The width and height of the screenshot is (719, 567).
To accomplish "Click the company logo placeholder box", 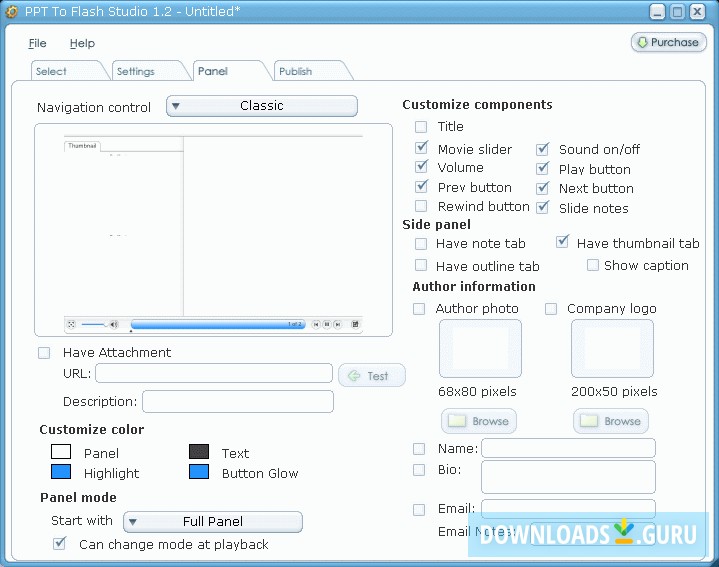I will (x=612, y=348).
